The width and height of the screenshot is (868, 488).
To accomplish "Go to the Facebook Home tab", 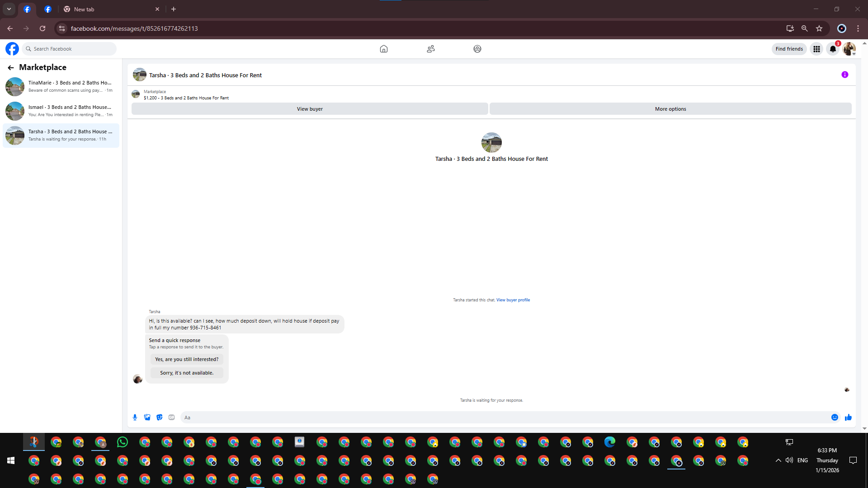I will pyautogui.click(x=384, y=49).
